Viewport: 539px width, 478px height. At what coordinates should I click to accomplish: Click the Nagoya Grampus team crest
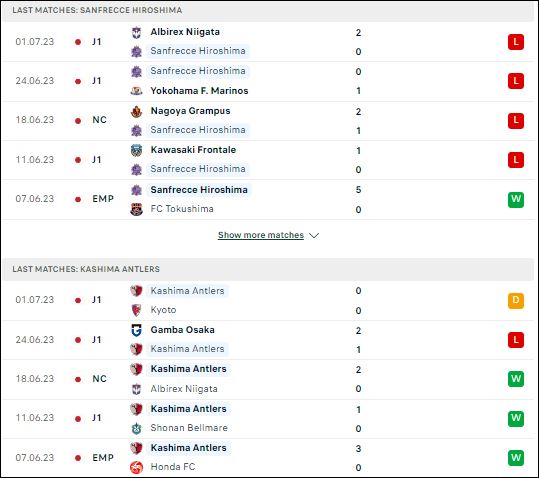(136, 111)
